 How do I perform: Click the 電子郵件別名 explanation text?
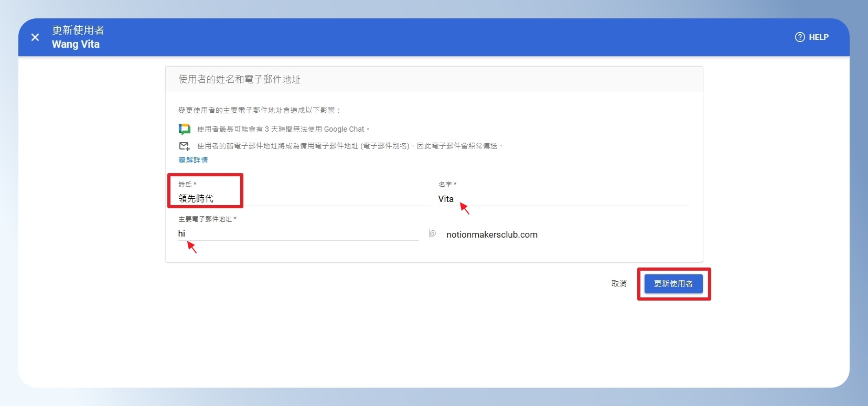[x=350, y=146]
